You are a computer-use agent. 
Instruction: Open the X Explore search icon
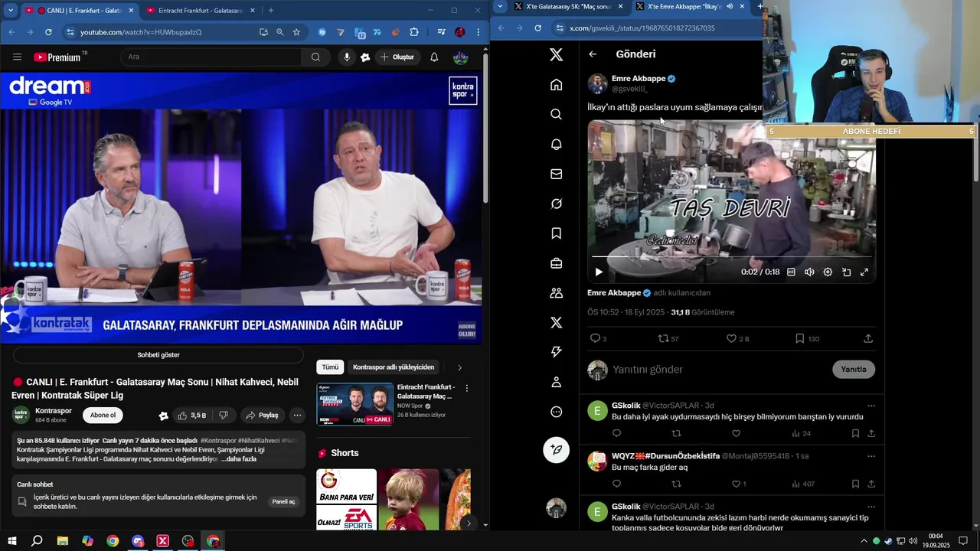[557, 115]
